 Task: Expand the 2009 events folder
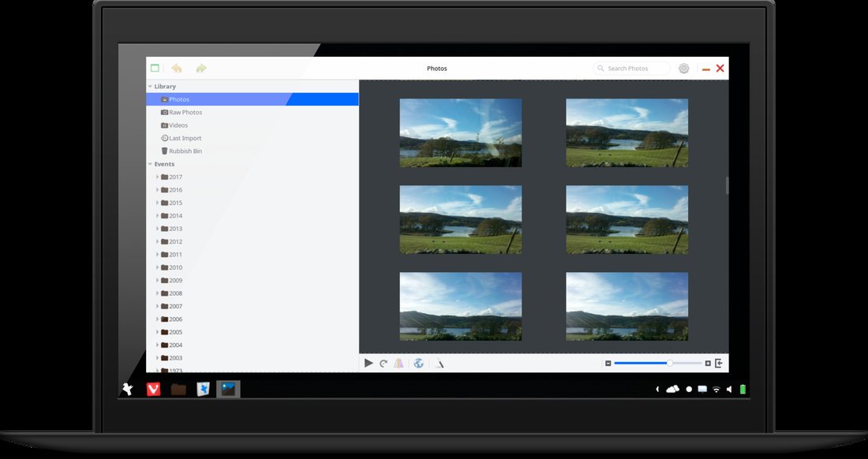(x=159, y=280)
